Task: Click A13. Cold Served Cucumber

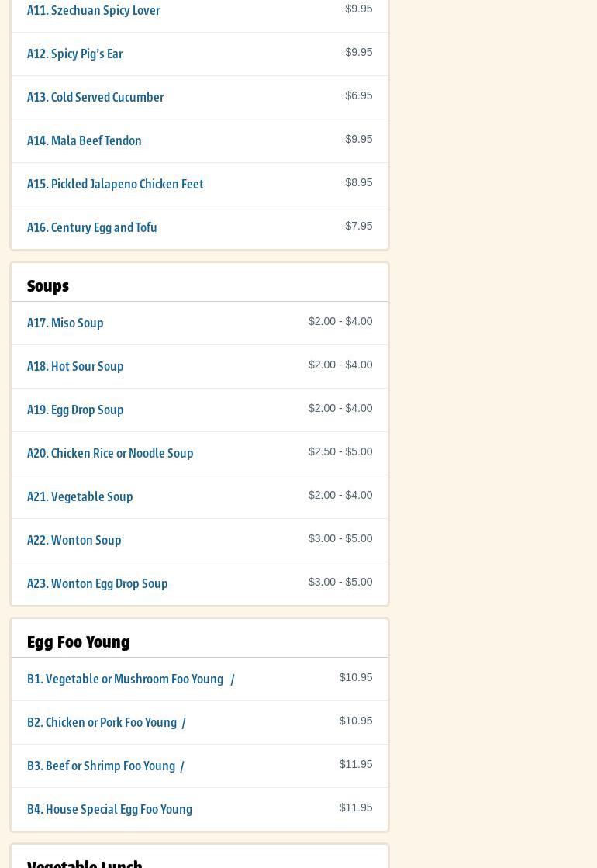Action: (95, 98)
